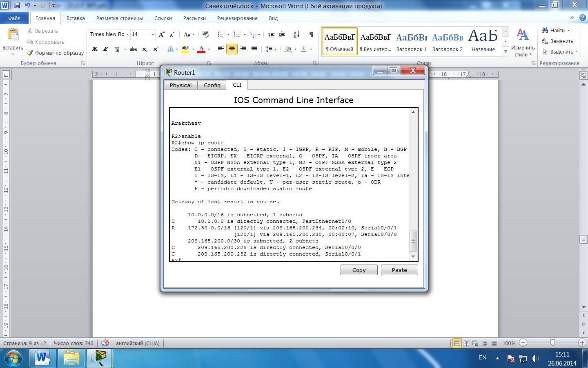Click the Copy button in Router1 window

(x=359, y=270)
